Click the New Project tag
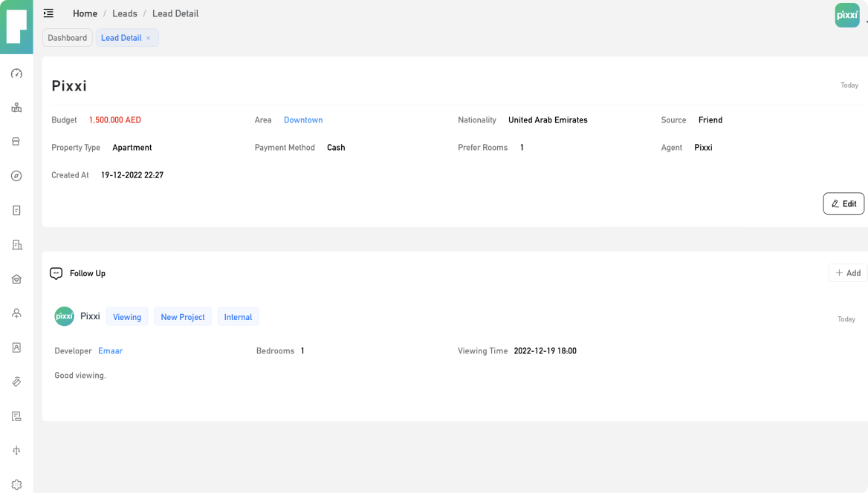 pos(183,317)
